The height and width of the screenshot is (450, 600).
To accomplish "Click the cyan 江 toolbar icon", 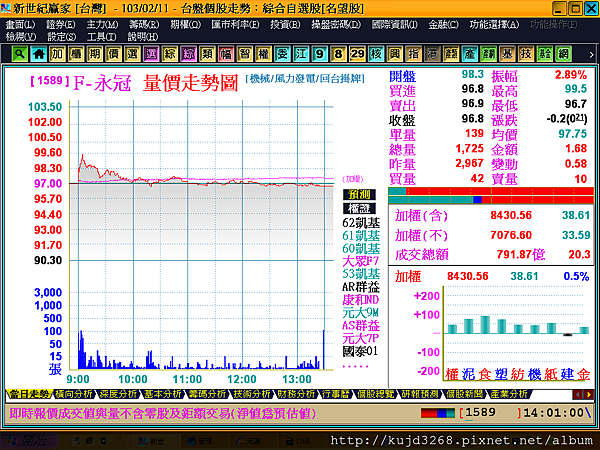I will pyautogui.click(x=301, y=54).
